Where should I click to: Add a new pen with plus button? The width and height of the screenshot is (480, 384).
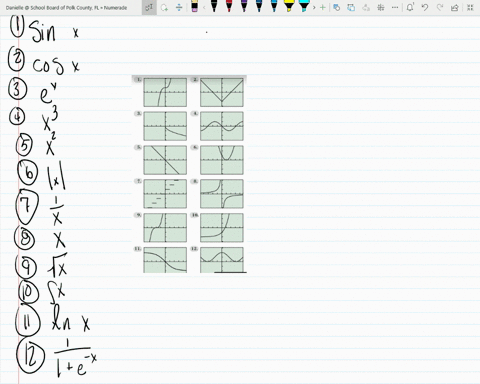(322, 7)
